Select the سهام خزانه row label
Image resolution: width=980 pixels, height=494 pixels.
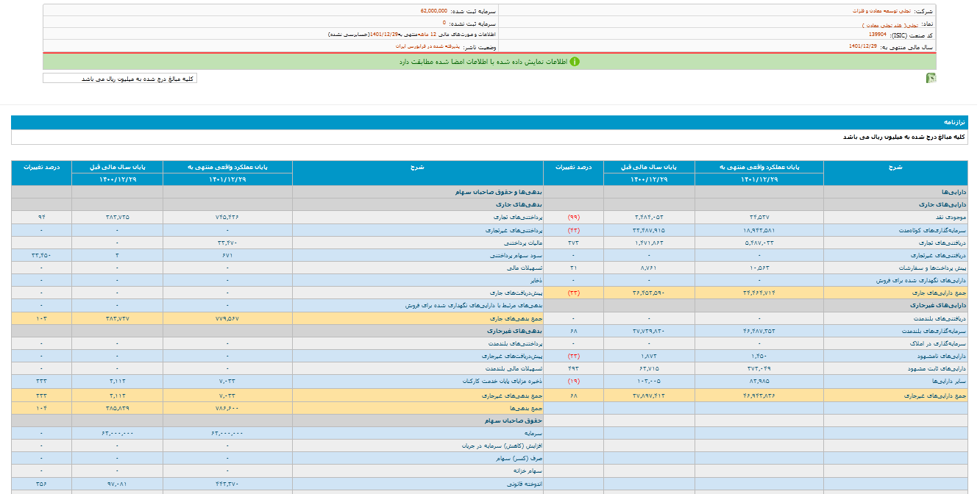click(x=528, y=470)
